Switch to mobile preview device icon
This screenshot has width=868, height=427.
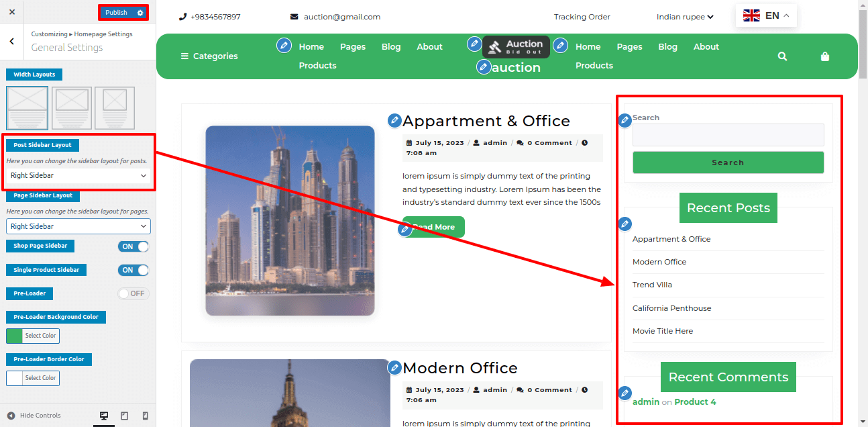[145, 416]
